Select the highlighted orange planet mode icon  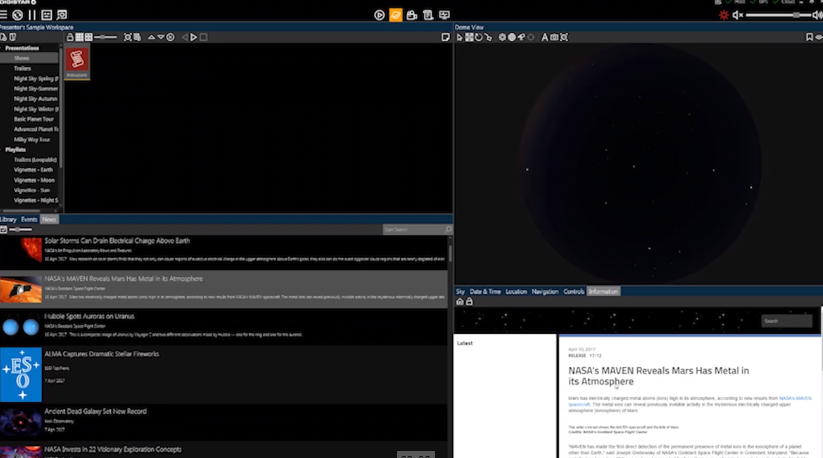(x=396, y=15)
